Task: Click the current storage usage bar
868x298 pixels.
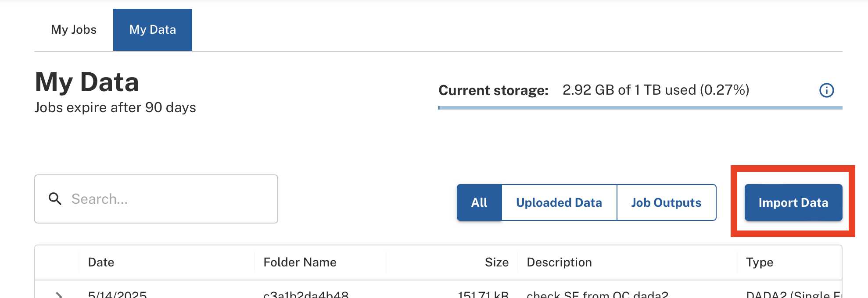Action: (640, 107)
